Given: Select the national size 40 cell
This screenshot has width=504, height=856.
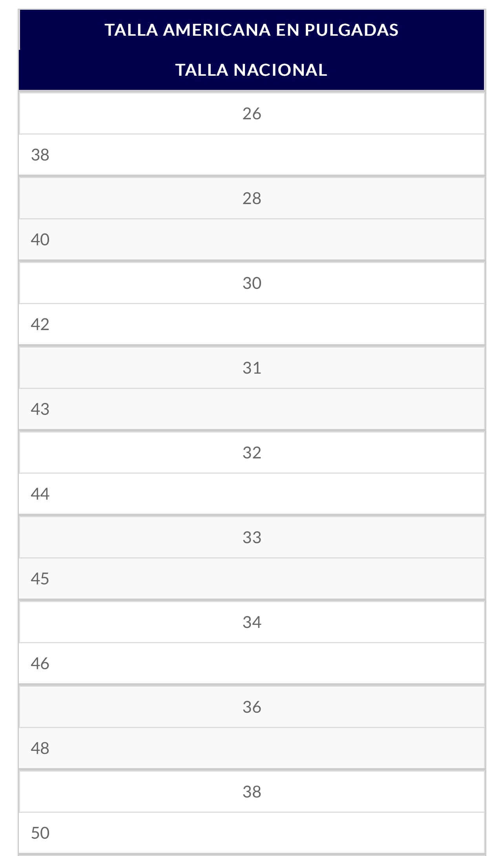Looking at the screenshot, I should 40,239.
